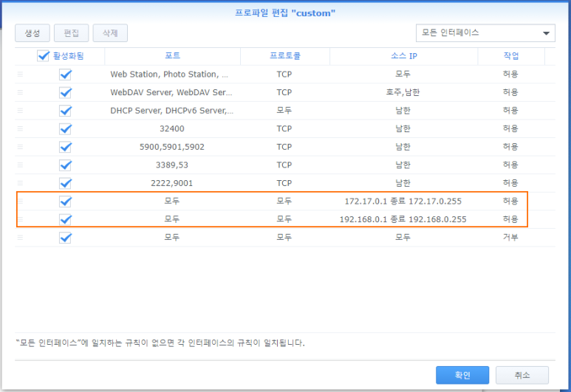
Task: Toggle checkbox for 172.17.0.1 rule
Action: 65,202
